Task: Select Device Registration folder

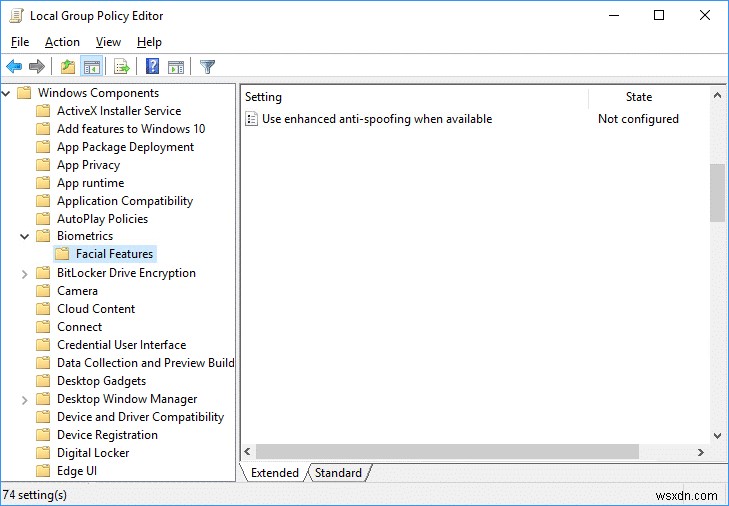Action: pos(107,435)
